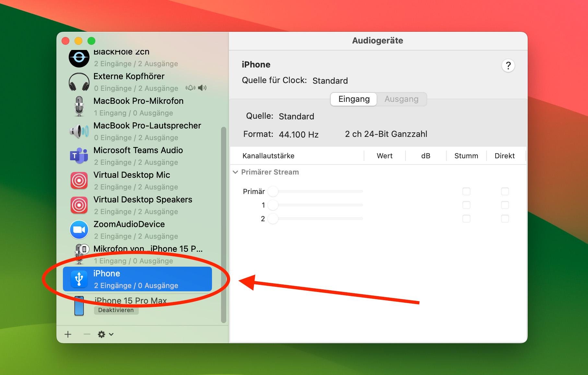588x375 pixels.
Task: Toggle Direkt checkbox for channel 2
Action: click(x=505, y=219)
